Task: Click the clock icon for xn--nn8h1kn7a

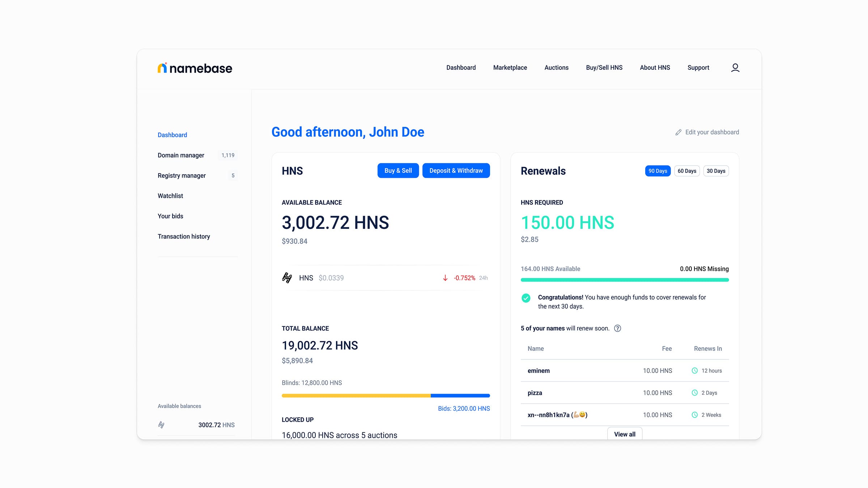Action: 694,415
